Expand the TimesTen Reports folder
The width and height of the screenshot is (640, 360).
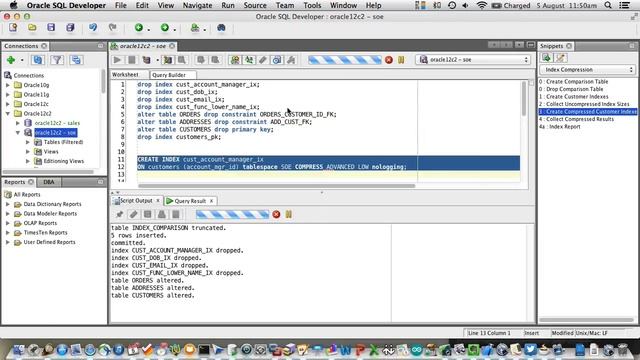(x=8, y=233)
